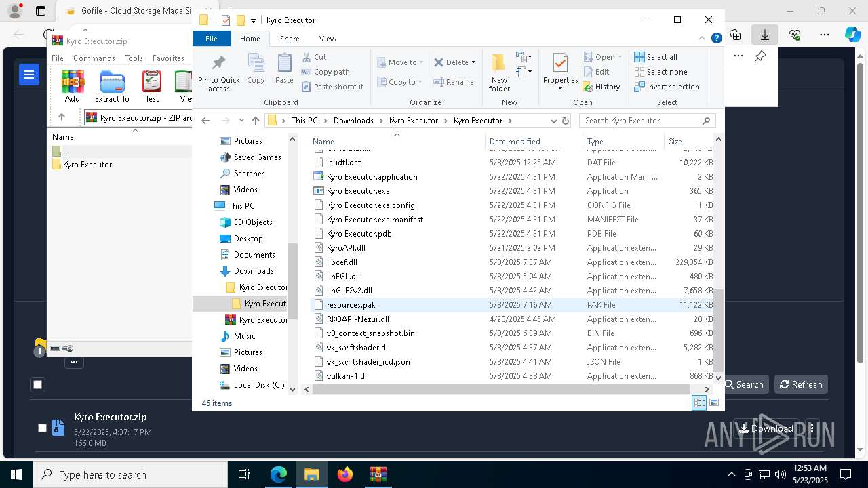Switch to the Share ribbon tab
The height and width of the screenshot is (488, 868).
click(x=290, y=39)
